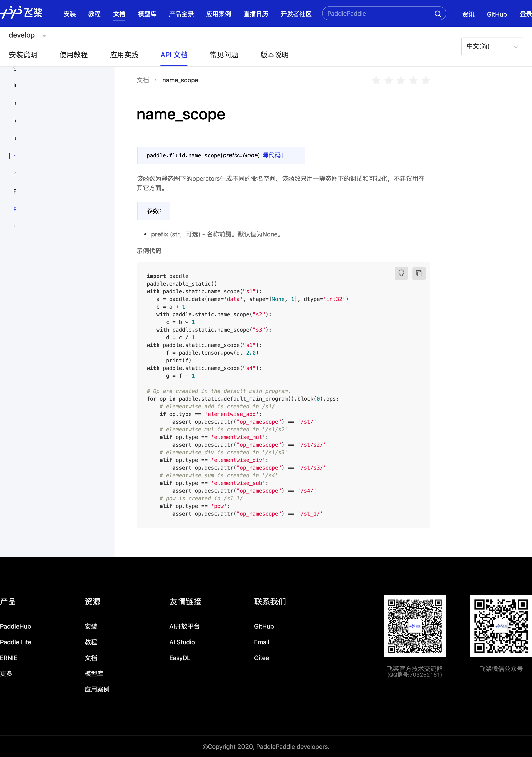Viewport: 532px width, 757px height.
Task: Open the AI Studio footer link
Action: click(x=182, y=642)
